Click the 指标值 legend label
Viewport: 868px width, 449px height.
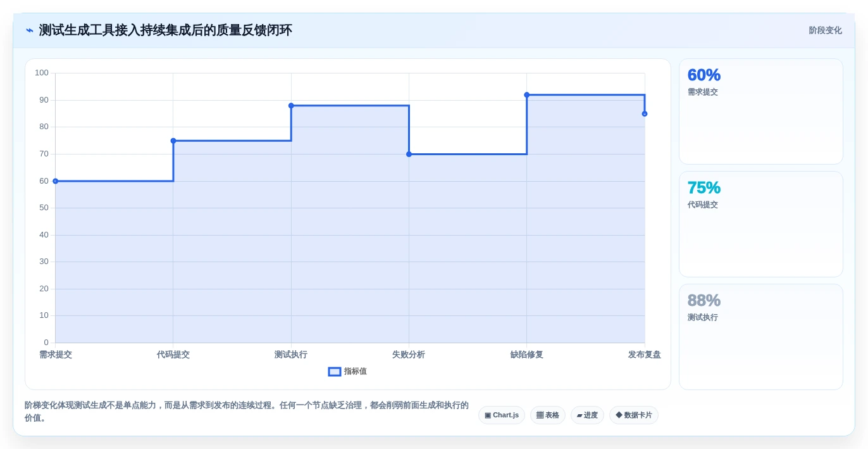coord(356,372)
